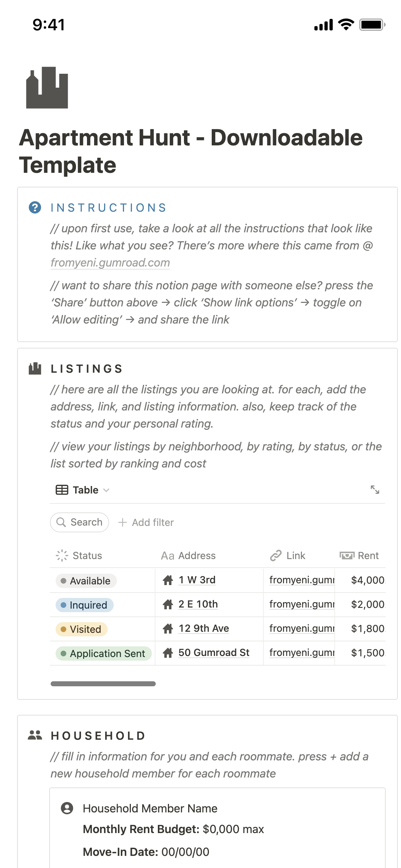
Task: Click the Household Member profile avatar icon
Action: [67, 808]
